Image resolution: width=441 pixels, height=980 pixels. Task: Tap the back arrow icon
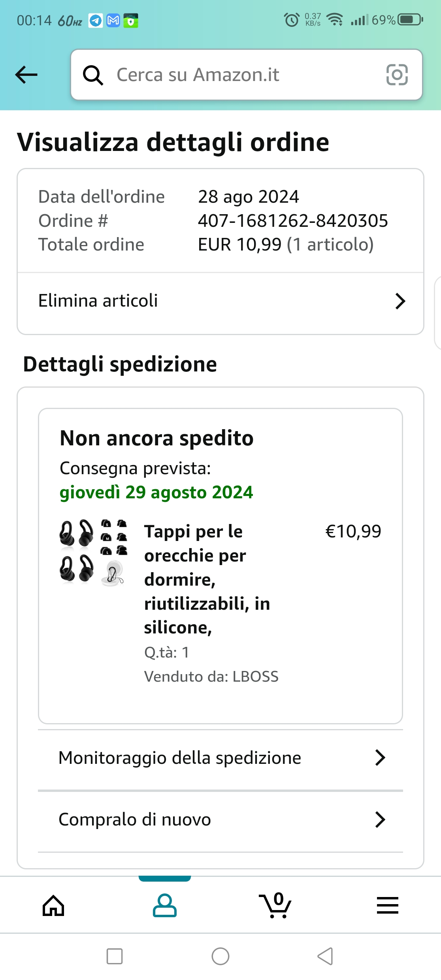[x=26, y=75]
